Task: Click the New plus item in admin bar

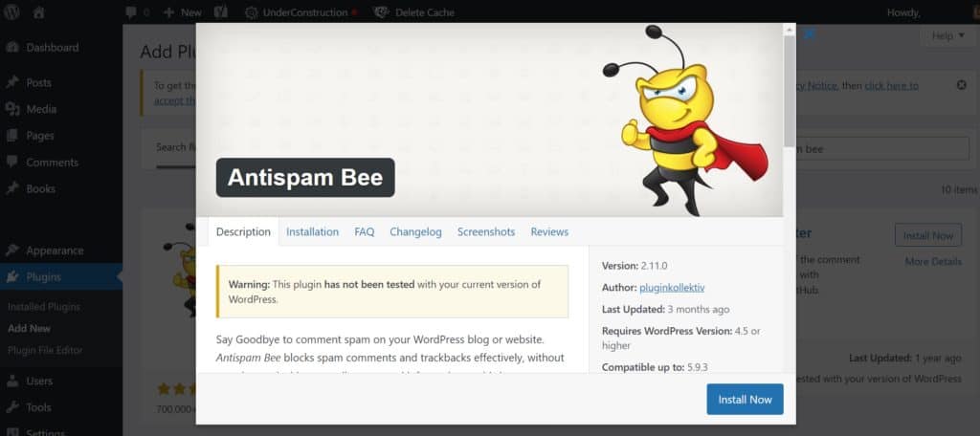Action: pos(183,12)
